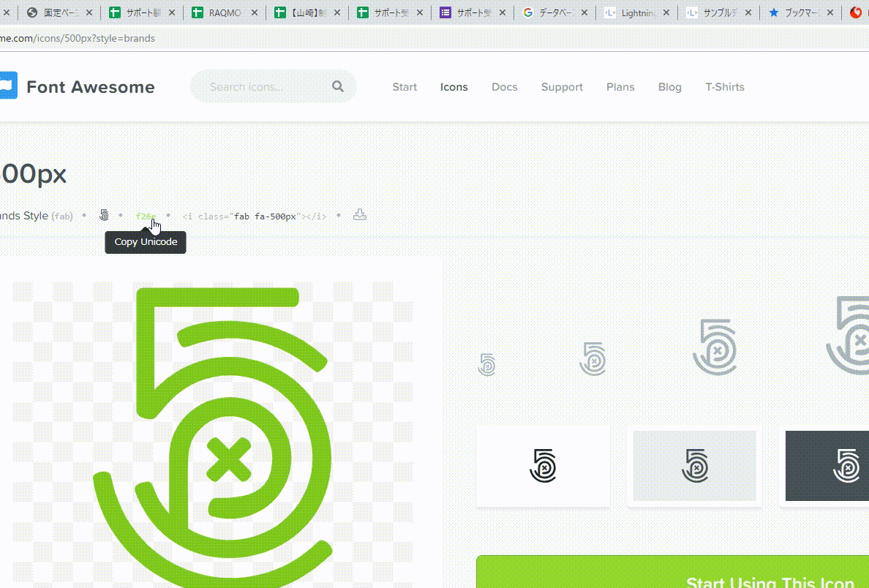Image resolution: width=869 pixels, height=588 pixels.
Task: Click the star favicon on the ブックマーク tab
Action: pyautogui.click(x=774, y=12)
